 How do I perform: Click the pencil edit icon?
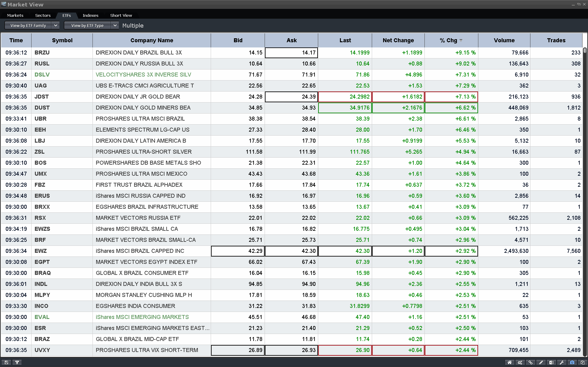(541, 362)
